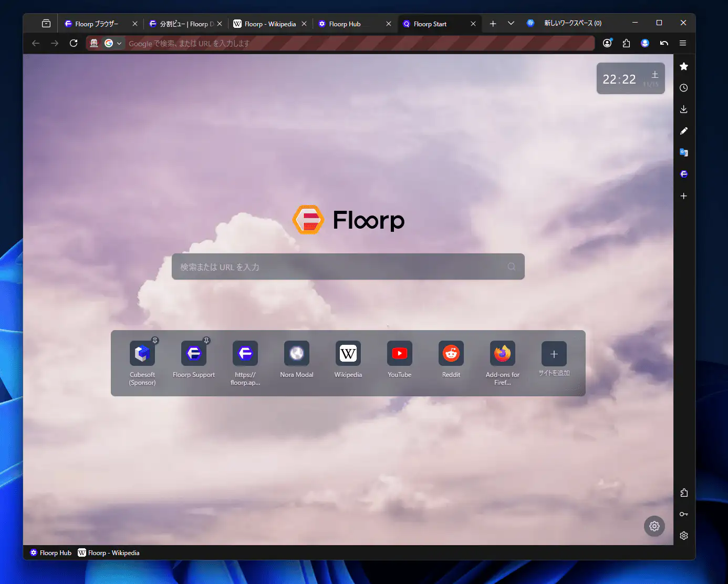Reload the current page
Viewport: 728px width, 584px height.
click(x=74, y=43)
